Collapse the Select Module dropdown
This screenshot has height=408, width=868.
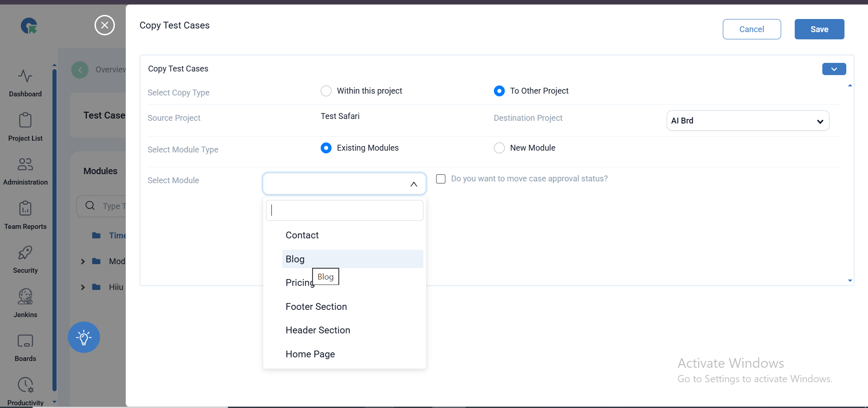coord(413,184)
